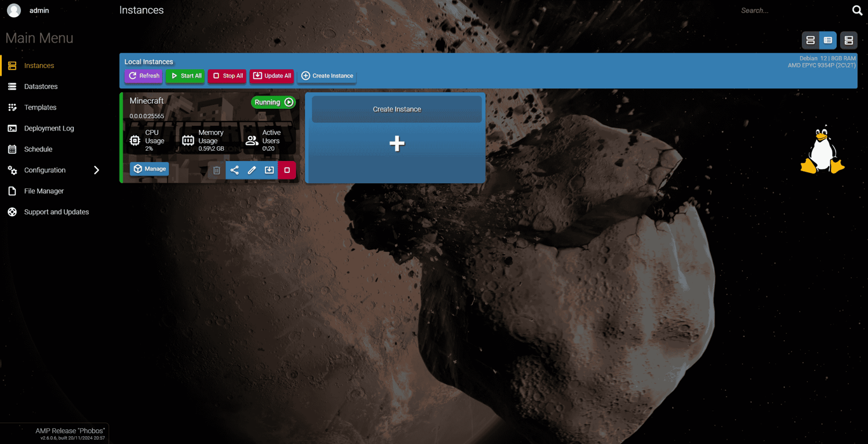This screenshot has width=868, height=444.
Task: Open Support and Updates via its globe icon
Action: click(x=12, y=212)
